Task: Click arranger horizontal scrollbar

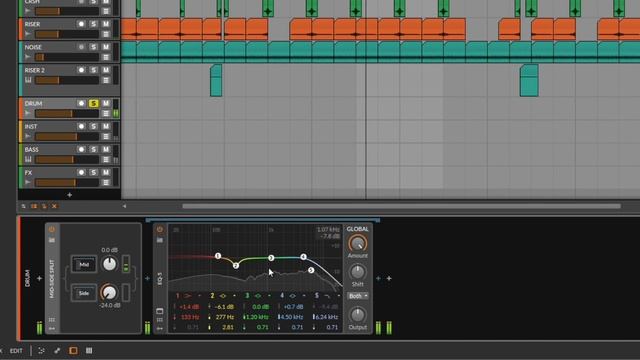Action: 402,206
